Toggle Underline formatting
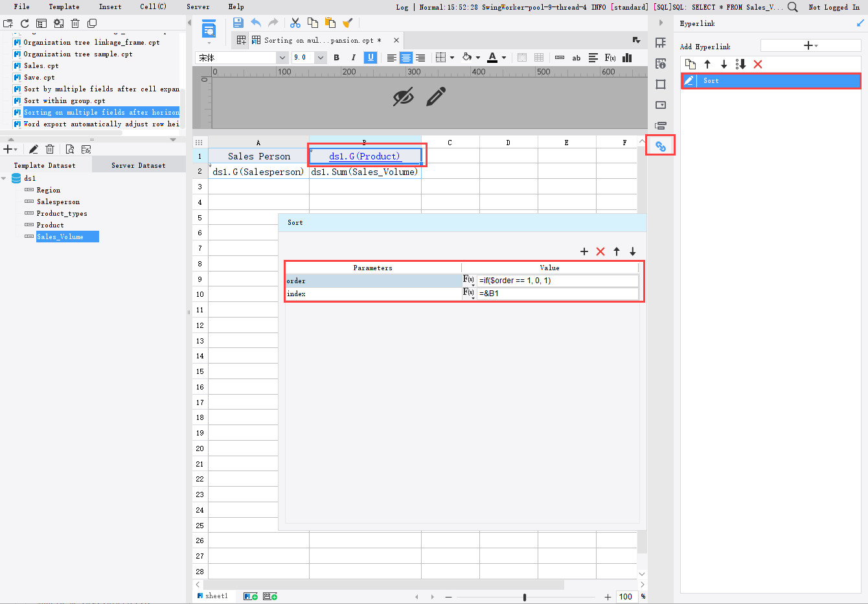The height and width of the screenshot is (604, 868). [371, 58]
